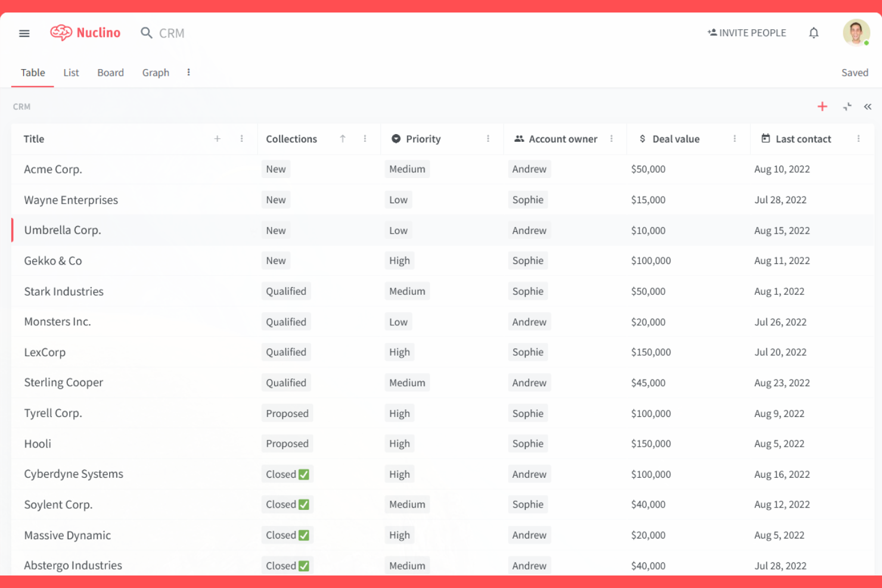882x588 pixels.
Task: Toggle the compact width arrows icon
Action: point(847,107)
